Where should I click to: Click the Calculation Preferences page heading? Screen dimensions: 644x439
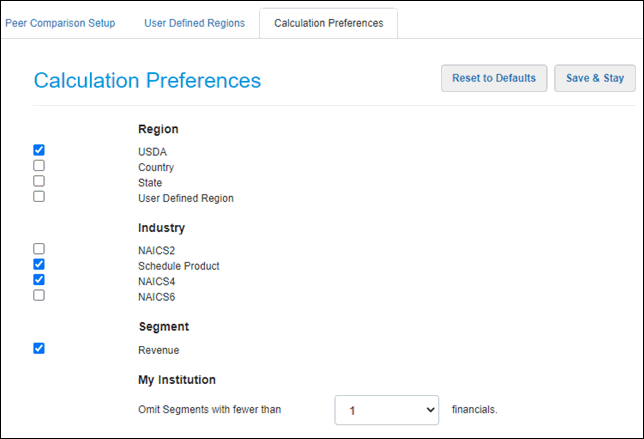pos(147,81)
